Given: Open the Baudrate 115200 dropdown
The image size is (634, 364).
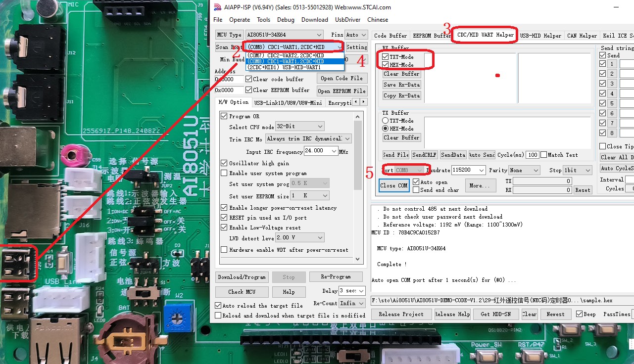Looking at the screenshot, I should (482, 170).
